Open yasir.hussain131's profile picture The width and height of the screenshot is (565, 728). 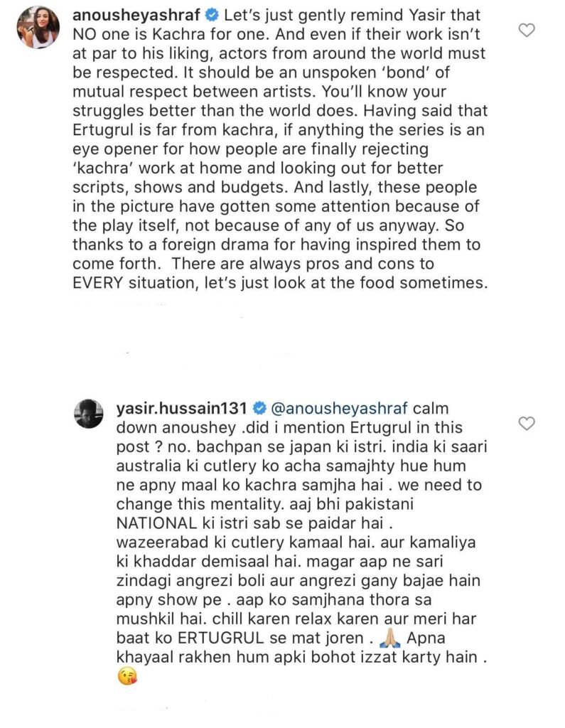point(89,415)
